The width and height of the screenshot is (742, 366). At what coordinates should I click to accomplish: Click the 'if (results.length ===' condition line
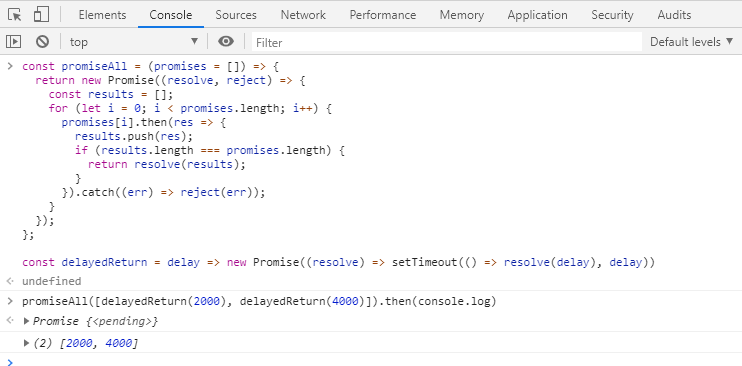coord(210,151)
